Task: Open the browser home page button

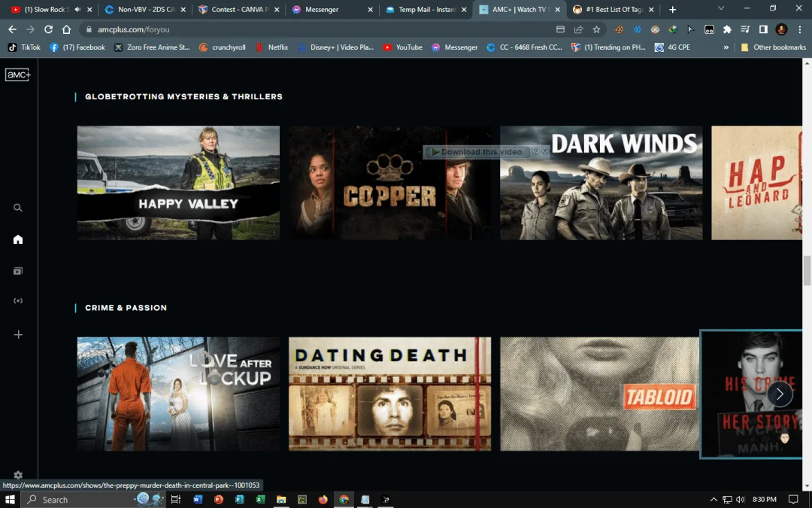Action: (x=66, y=29)
